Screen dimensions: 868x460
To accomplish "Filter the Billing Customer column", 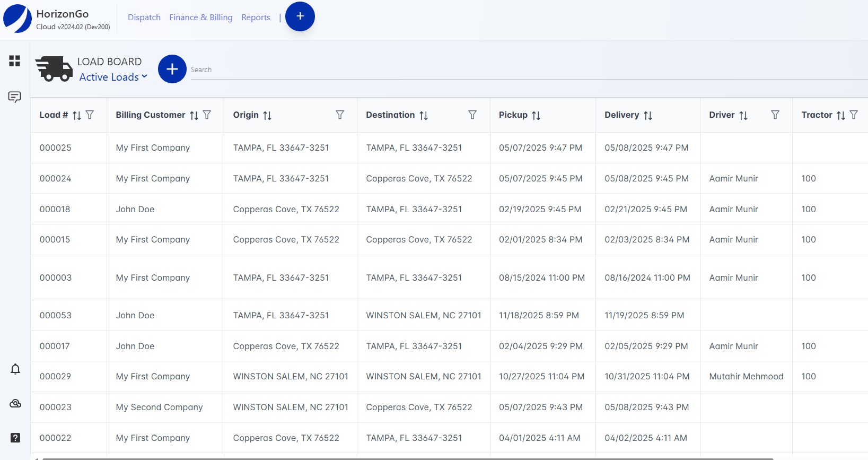I will click(207, 115).
